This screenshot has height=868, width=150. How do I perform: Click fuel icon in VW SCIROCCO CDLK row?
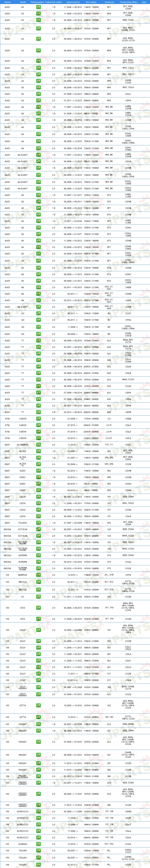pyautogui.click(x=39, y=838)
